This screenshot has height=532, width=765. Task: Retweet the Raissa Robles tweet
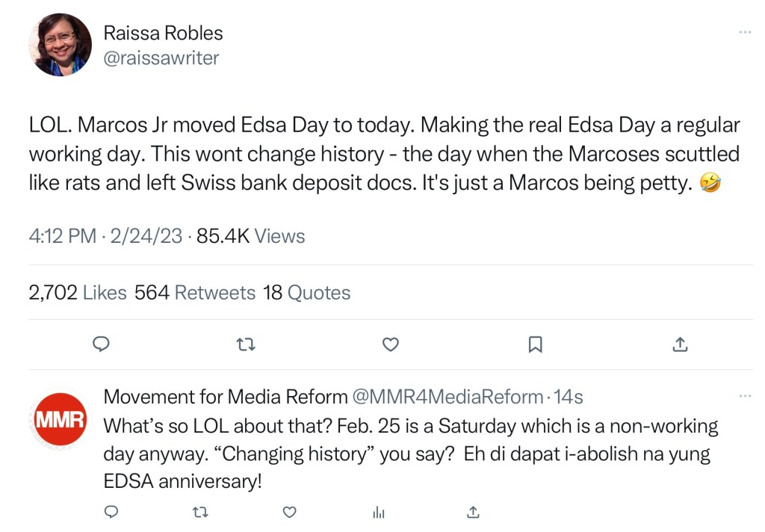[245, 344]
